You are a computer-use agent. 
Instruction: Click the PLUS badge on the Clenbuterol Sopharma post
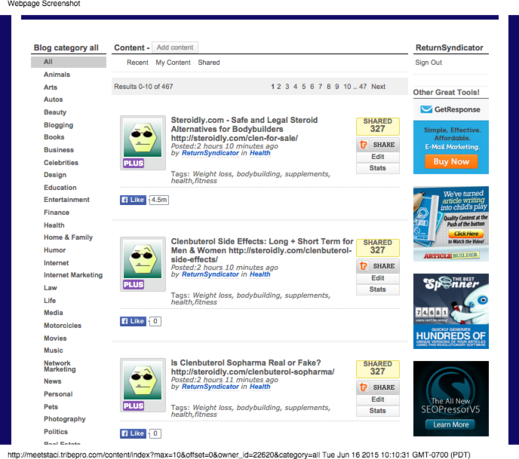coord(133,406)
